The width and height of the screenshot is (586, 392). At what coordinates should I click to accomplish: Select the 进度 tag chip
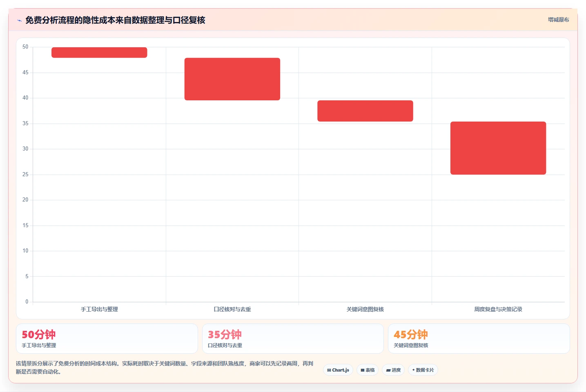(393, 370)
